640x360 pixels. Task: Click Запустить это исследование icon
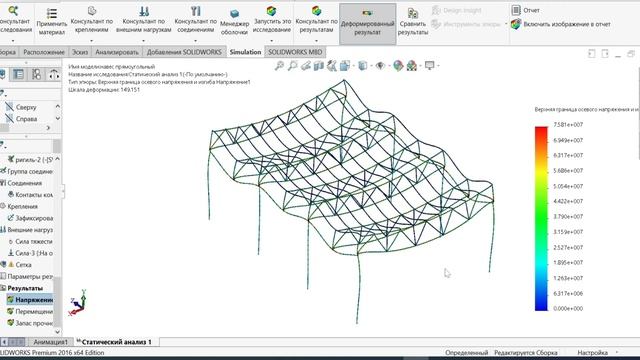click(271, 11)
